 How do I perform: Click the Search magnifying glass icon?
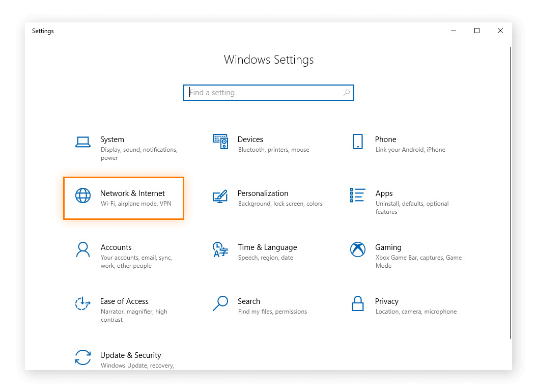(x=220, y=304)
